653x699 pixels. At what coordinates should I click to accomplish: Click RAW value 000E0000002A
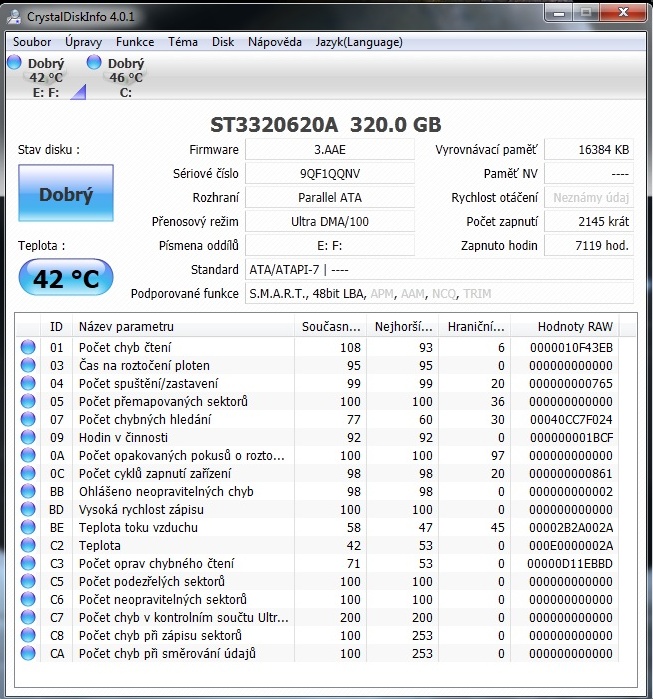click(x=571, y=546)
